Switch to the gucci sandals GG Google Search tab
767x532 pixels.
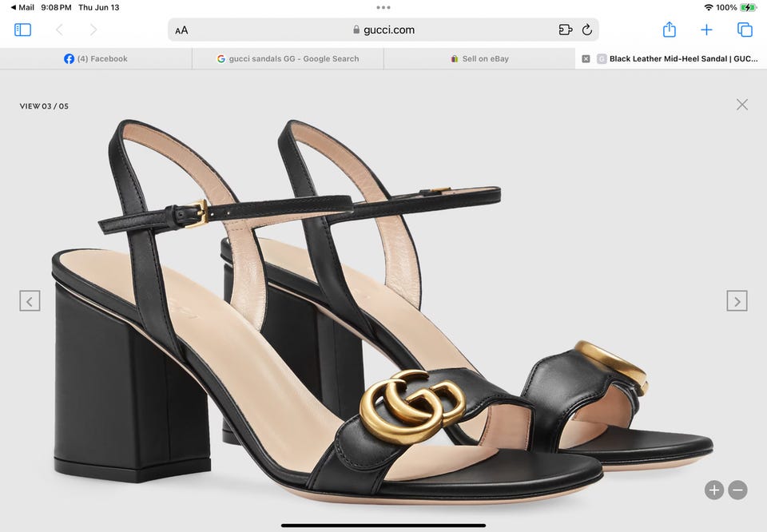point(288,58)
